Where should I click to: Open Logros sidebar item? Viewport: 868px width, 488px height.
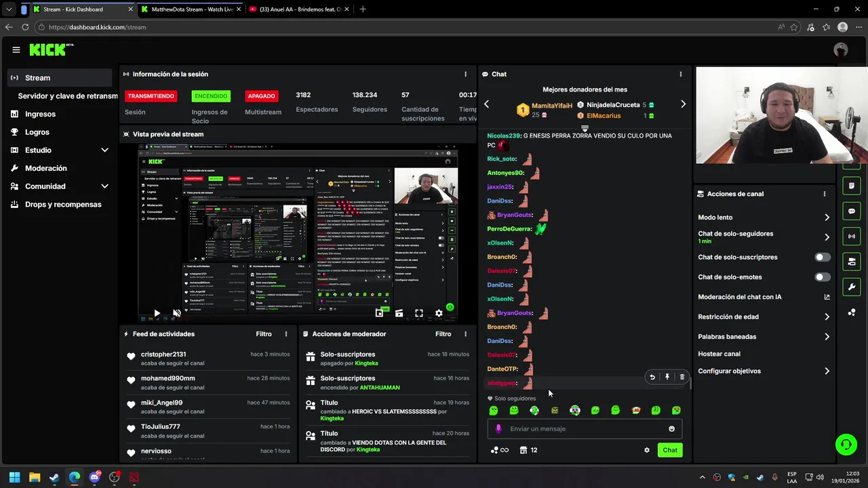pos(37,132)
